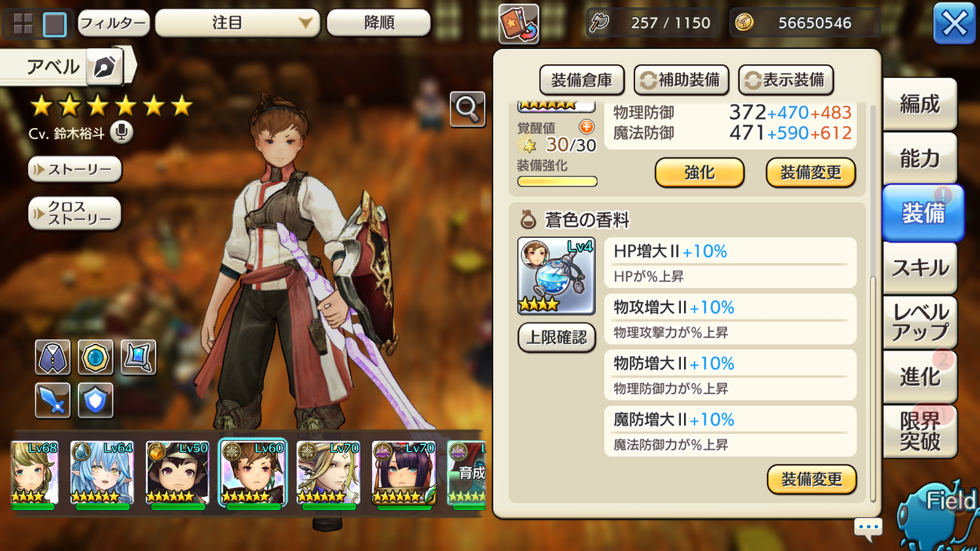980x551 pixels.
Task: Switch to grid view layout
Action: click(x=23, y=24)
